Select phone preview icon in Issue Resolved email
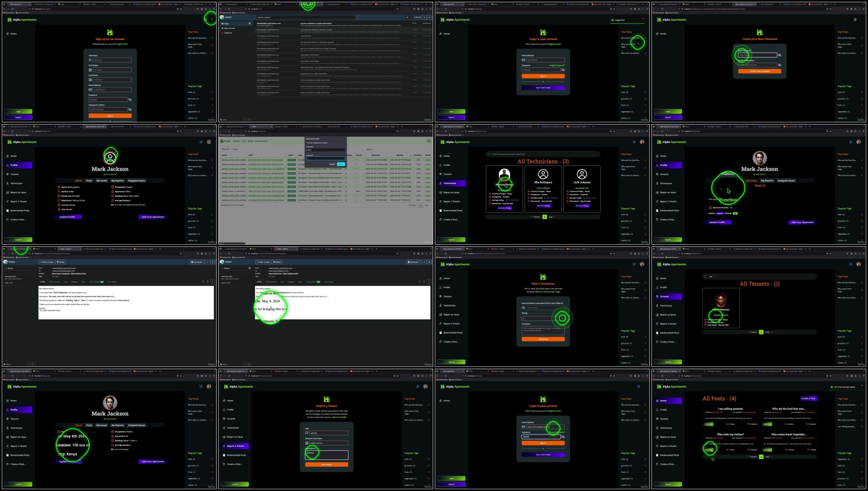The width and height of the screenshot is (868, 491). [x=420, y=282]
